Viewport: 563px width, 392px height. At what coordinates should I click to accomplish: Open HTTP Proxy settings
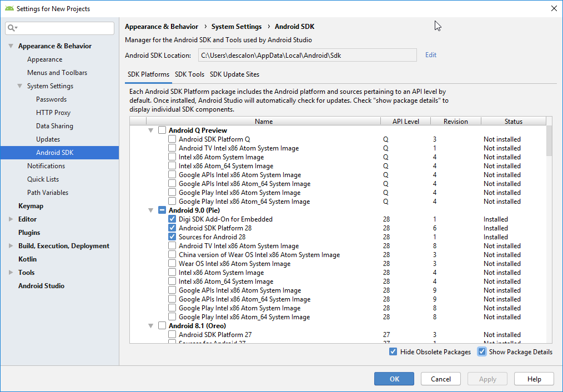[53, 112]
